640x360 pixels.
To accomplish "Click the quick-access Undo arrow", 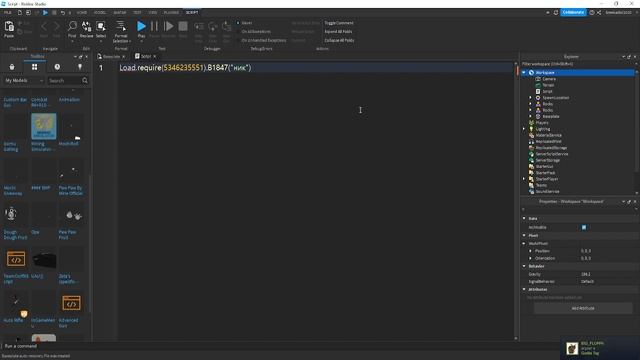I will pyautogui.click(x=63, y=13).
